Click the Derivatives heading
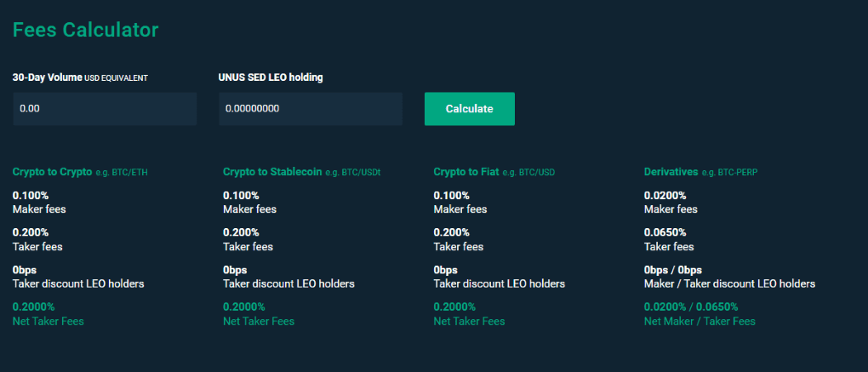The height and width of the screenshot is (372, 868). pos(671,172)
